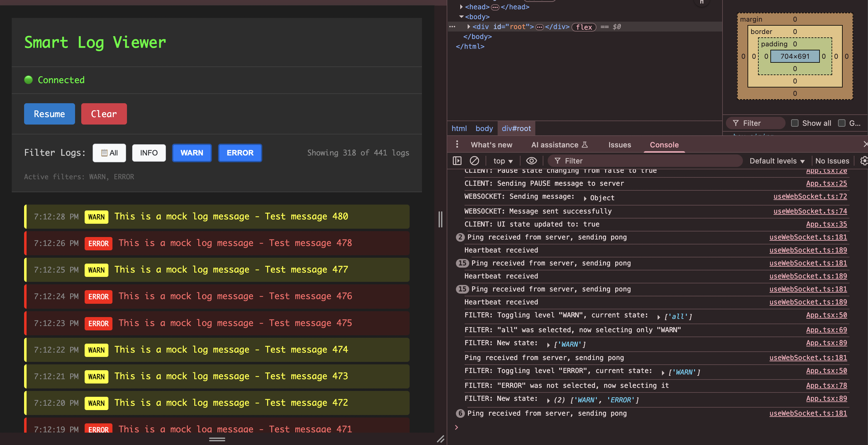The height and width of the screenshot is (445, 868).
Task: Open useWebSocket.ts:72 source link
Action: [810, 196]
